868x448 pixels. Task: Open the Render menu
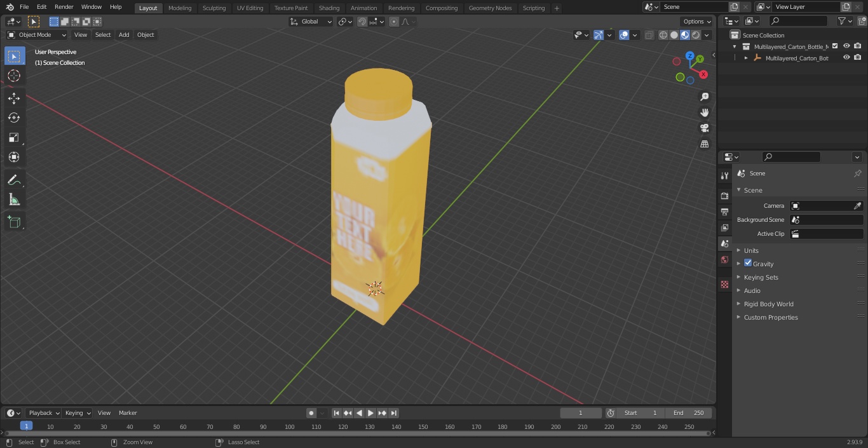click(64, 7)
